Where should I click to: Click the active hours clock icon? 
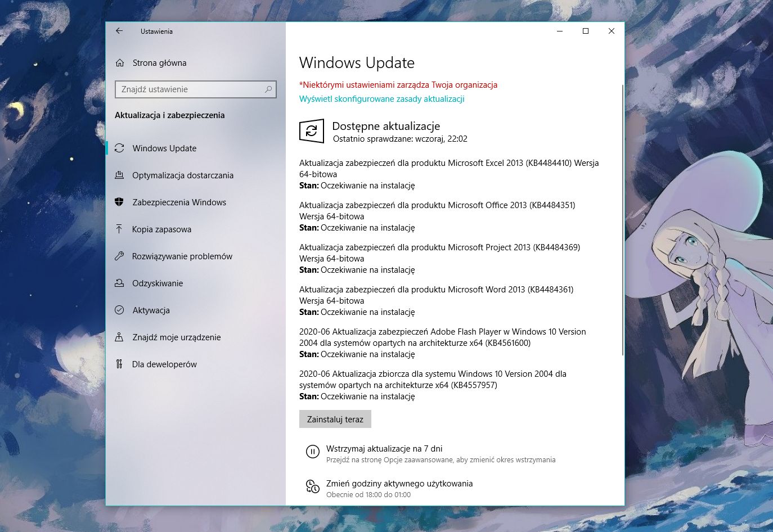pos(312,486)
